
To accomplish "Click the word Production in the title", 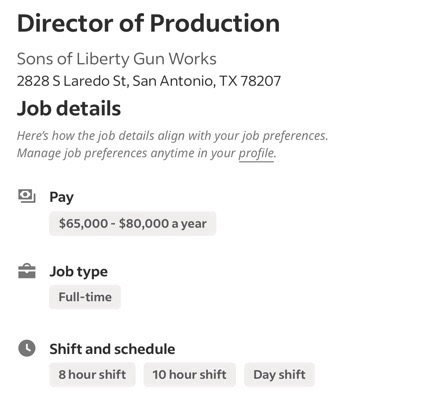I will (x=215, y=23).
